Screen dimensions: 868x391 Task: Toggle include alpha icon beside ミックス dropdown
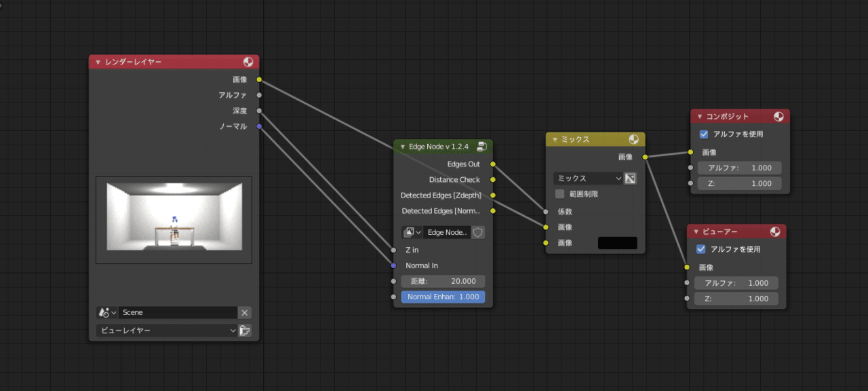click(630, 178)
